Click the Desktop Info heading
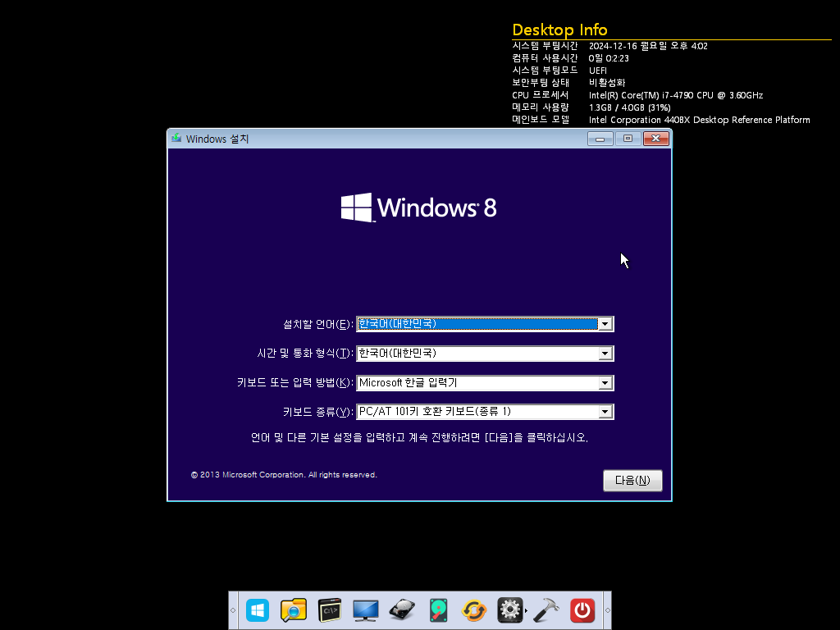This screenshot has height=630, width=840. tap(559, 30)
